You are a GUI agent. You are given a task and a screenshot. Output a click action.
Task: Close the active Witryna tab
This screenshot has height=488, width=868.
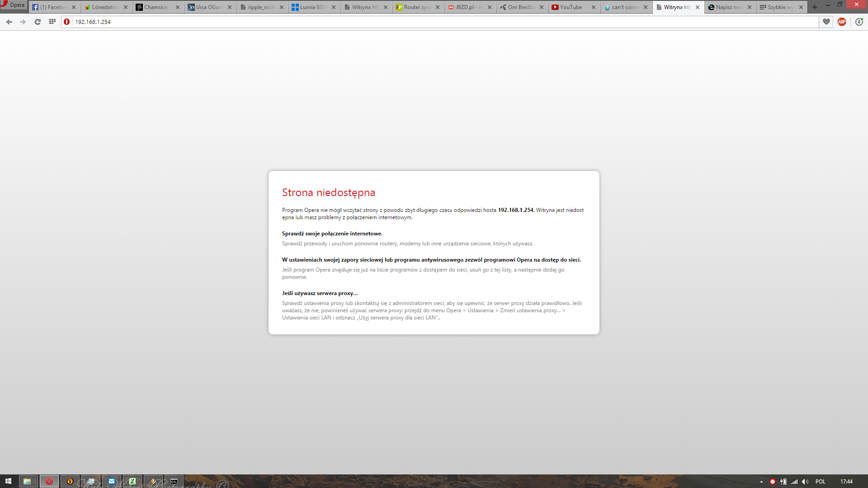click(x=698, y=7)
